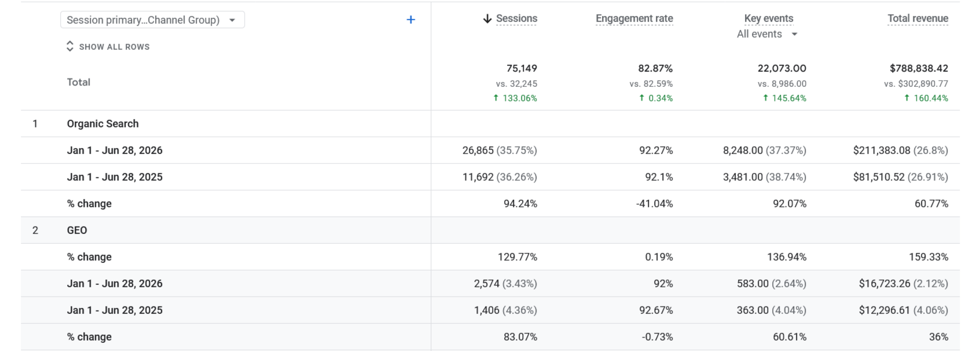Click the total sessions value 75,149
The height and width of the screenshot is (351, 980).
coord(522,68)
